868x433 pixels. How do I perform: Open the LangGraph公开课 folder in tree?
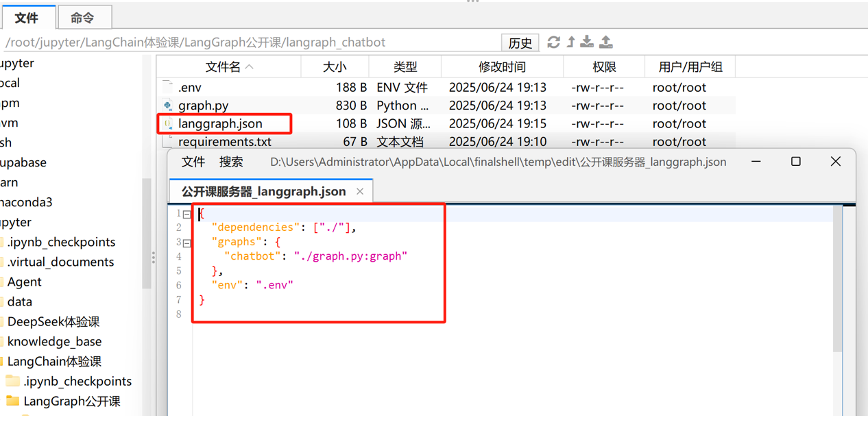[71, 401]
